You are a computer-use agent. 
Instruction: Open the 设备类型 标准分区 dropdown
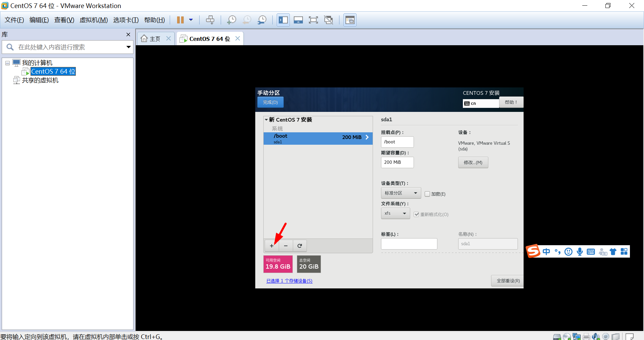tap(401, 193)
